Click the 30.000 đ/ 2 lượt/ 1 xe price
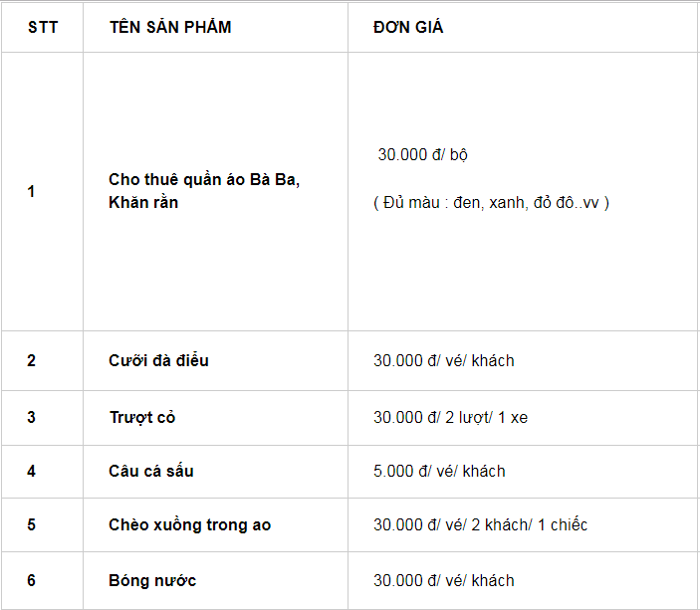The width and height of the screenshot is (700, 610). click(x=450, y=417)
